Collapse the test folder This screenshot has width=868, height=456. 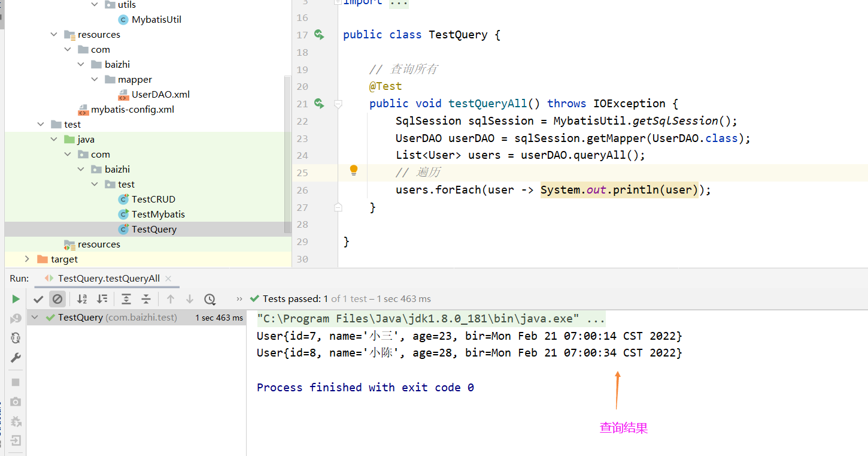pyautogui.click(x=41, y=125)
